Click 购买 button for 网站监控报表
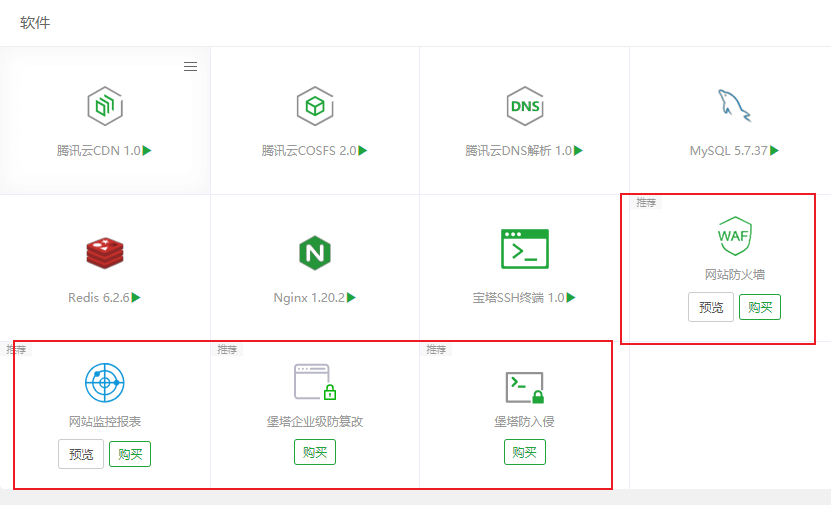 coord(130,454)
